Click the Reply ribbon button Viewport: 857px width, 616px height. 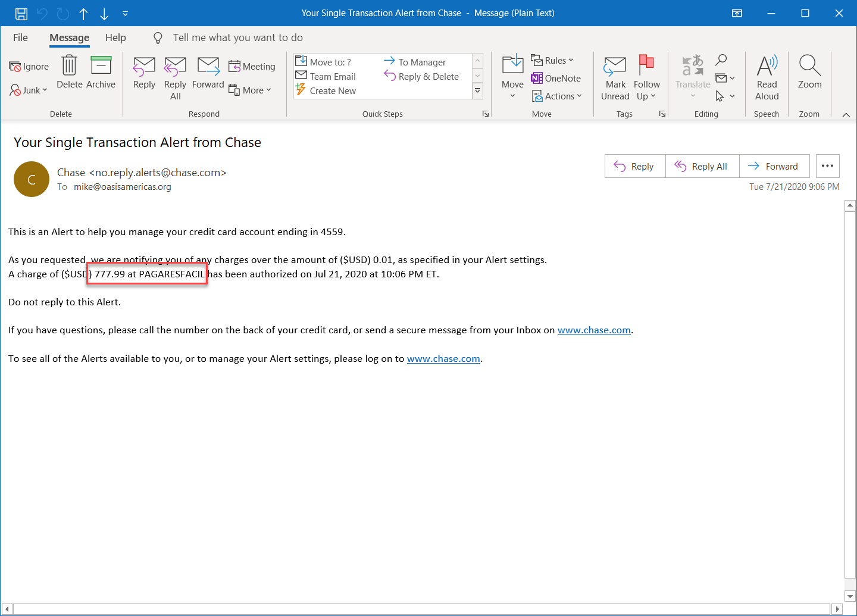144,73
